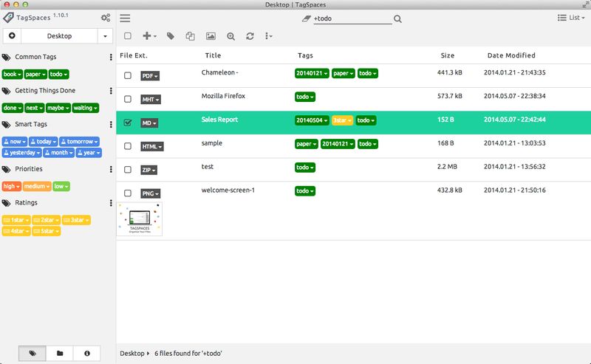Uncheck the Sales Report file checkbox
Viewport: 591px width, 364px height.
pos(128,123)
